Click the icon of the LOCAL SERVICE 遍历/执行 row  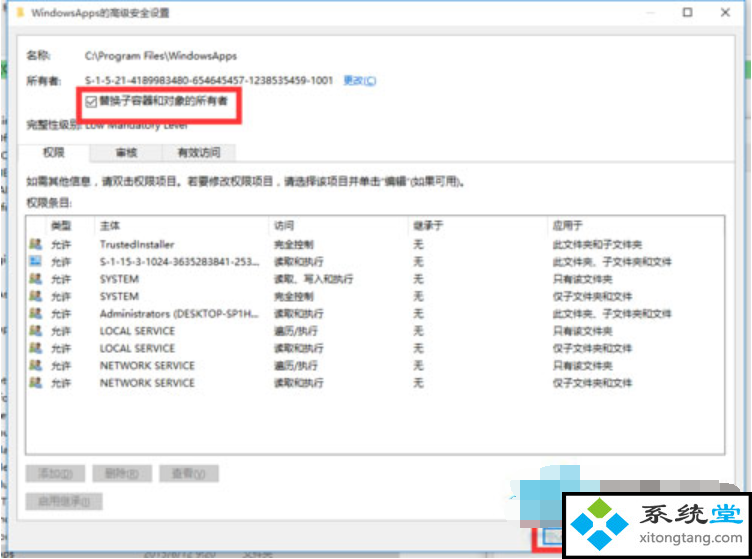(36, 331)
